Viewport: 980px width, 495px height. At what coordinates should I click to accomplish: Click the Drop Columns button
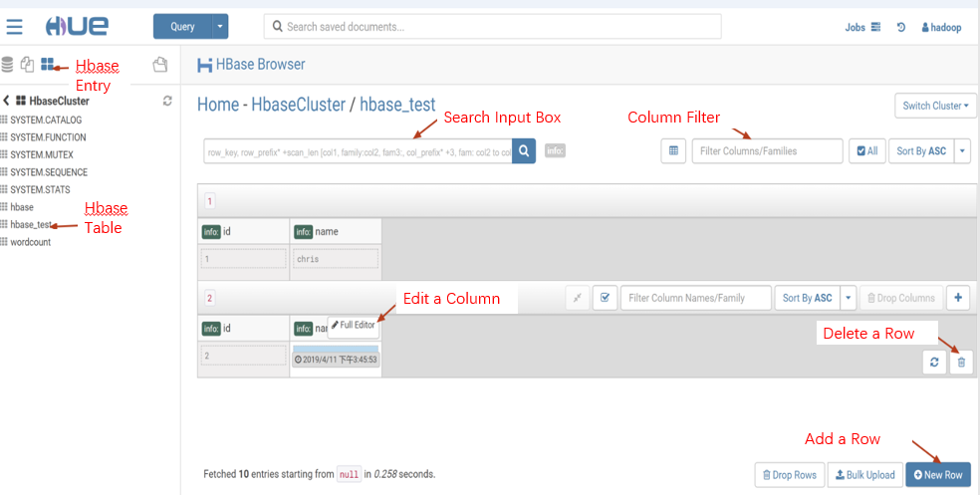click(900, 298)
